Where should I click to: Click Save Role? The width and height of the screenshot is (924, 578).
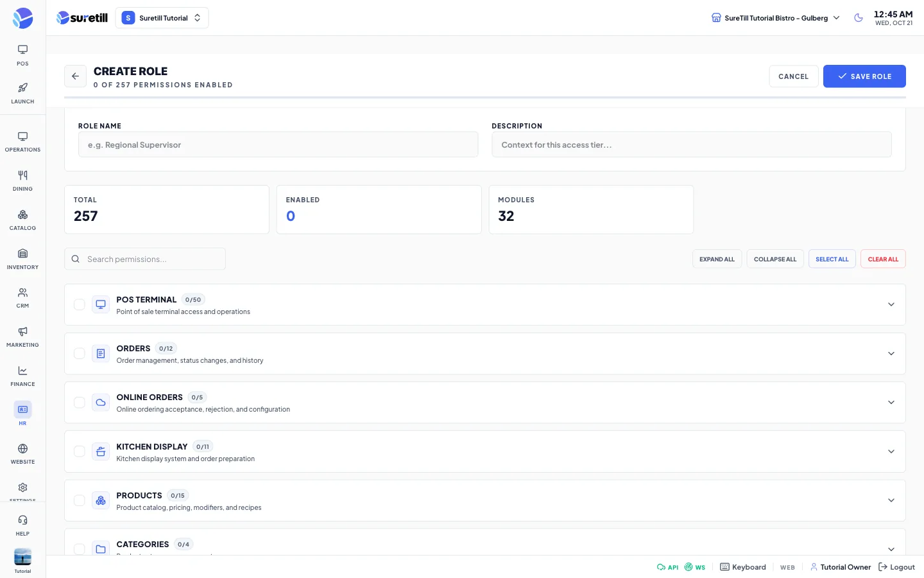pyautogui.click(x=864, y=76)
